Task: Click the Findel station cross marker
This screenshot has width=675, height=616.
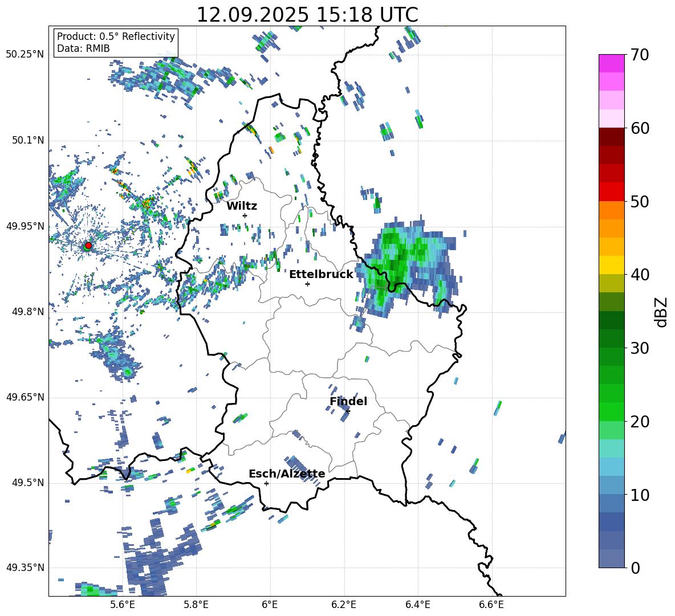Action: click(x=348, y=411)
